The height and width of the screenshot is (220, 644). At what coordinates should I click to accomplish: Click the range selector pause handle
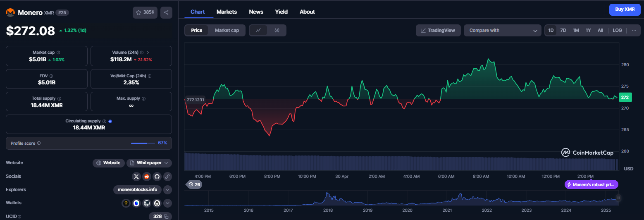click(618, 198)
